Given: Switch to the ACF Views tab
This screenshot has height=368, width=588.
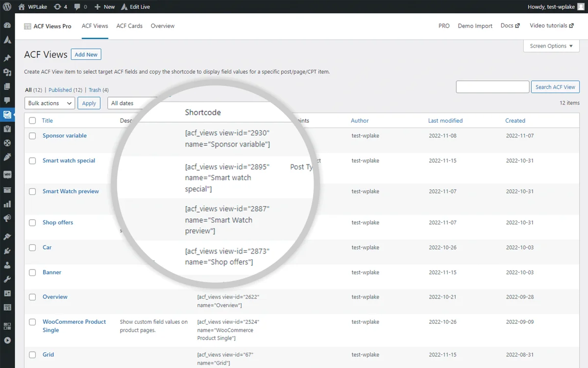Looking at the screenshot, I should point(95,26).
